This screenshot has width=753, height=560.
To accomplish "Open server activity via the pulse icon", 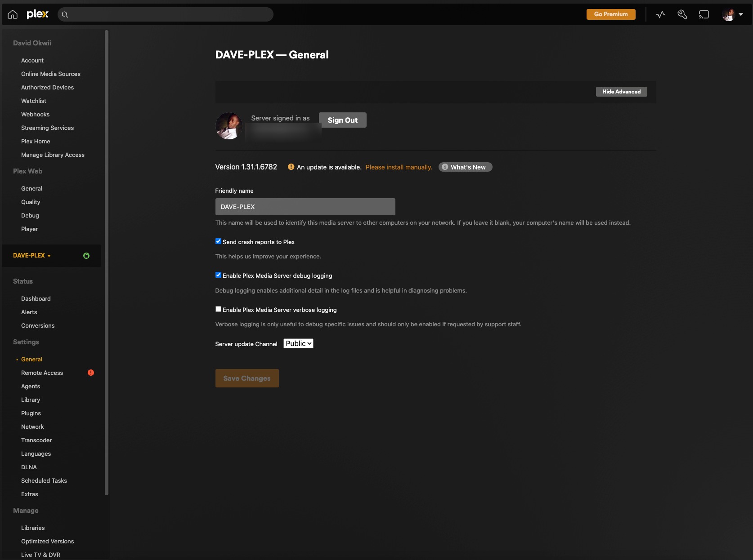I will [660, 14].
